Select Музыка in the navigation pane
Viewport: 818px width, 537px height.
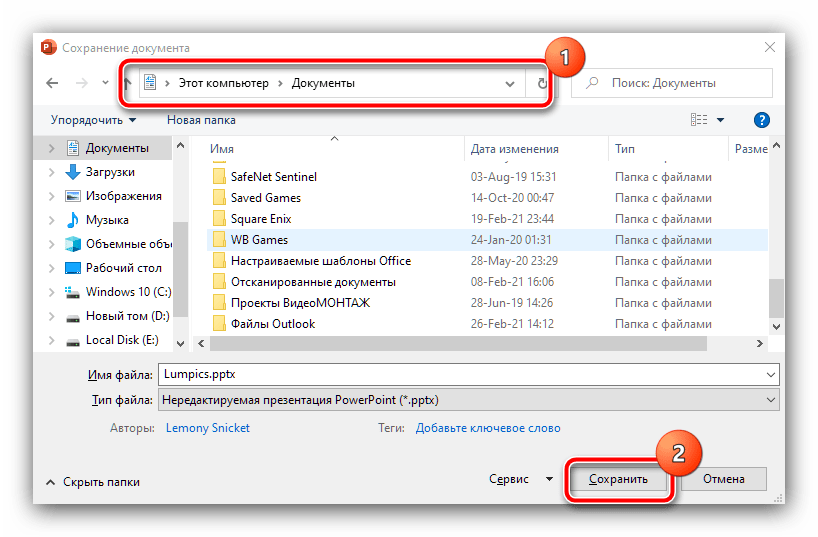point(106,220)
